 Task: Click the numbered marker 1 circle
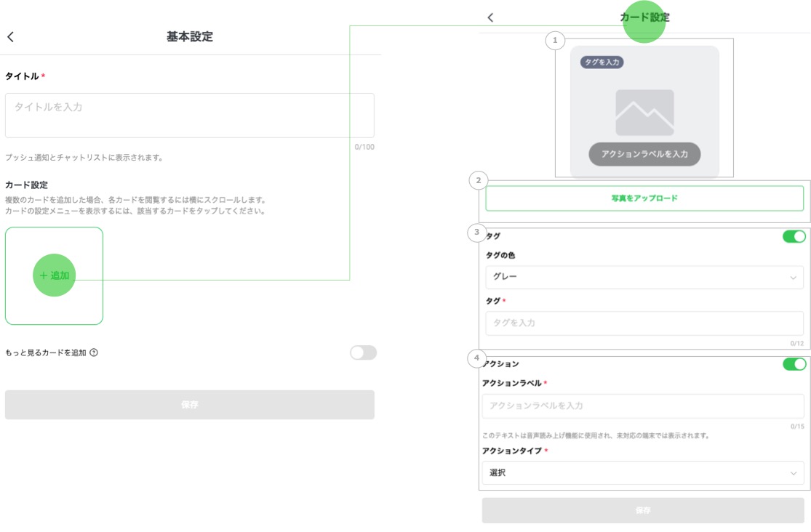pos(555,41)
